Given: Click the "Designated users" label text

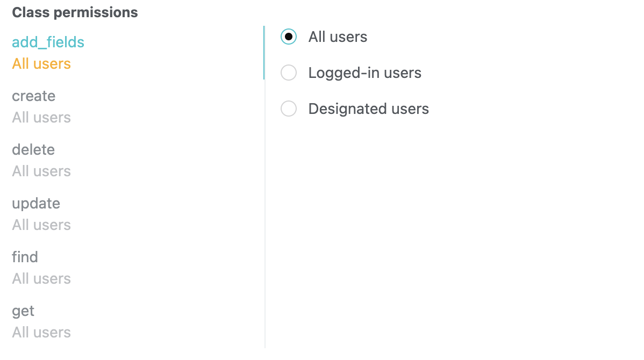Looking at the screenshot, I should click(x=368, y=109).
